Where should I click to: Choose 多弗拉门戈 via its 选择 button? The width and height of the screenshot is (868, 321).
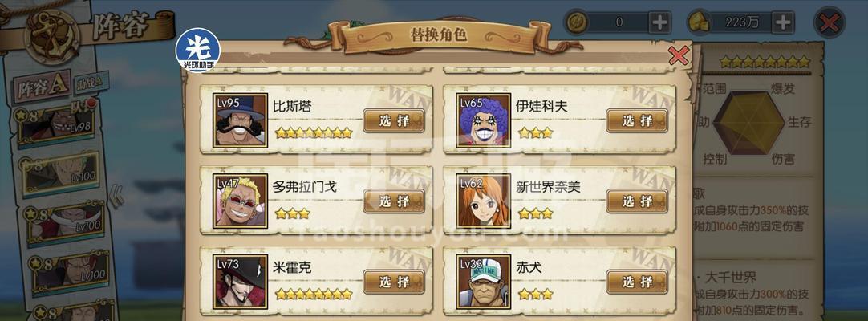click(394, 201)
